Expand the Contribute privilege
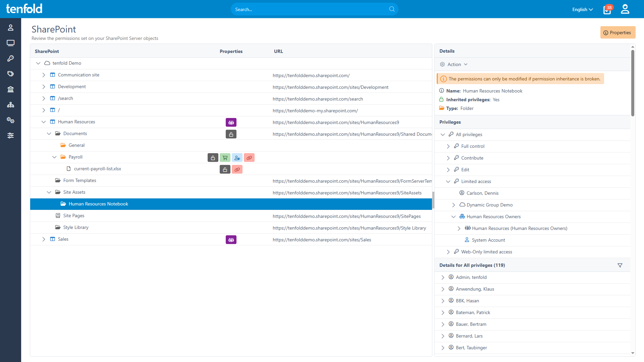Viewport: 644px width, 362px height. pos(448,158)
